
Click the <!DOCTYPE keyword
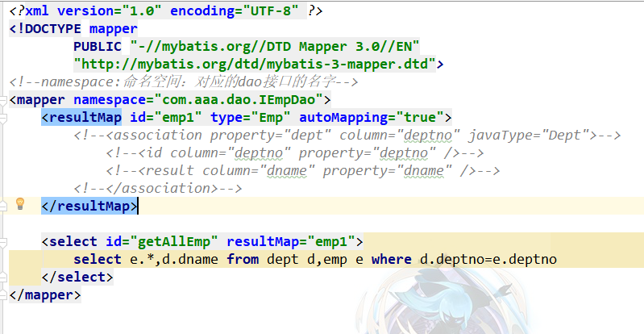pos(45,29)
